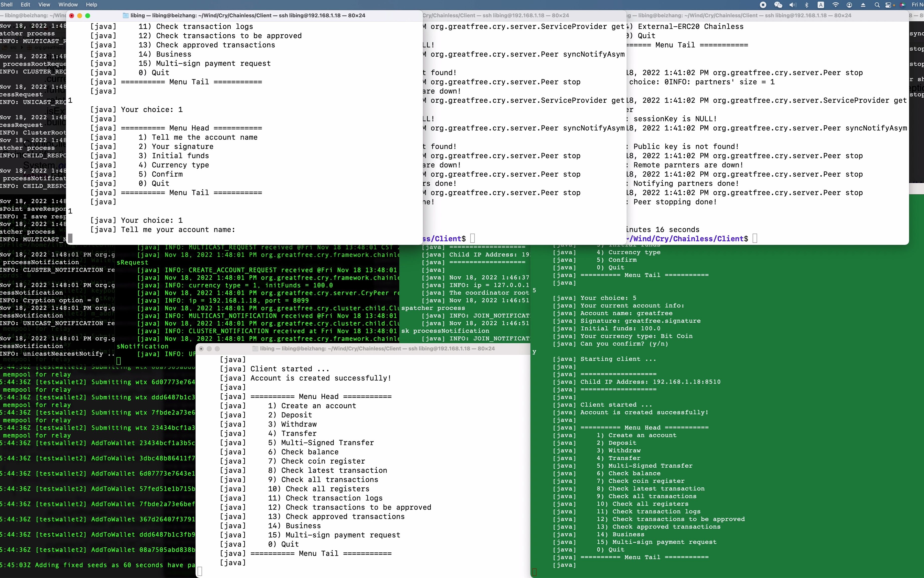
Task: Click '5) Multi-Signed Transfer' in the lower white terminal
Action: (321, 443)
